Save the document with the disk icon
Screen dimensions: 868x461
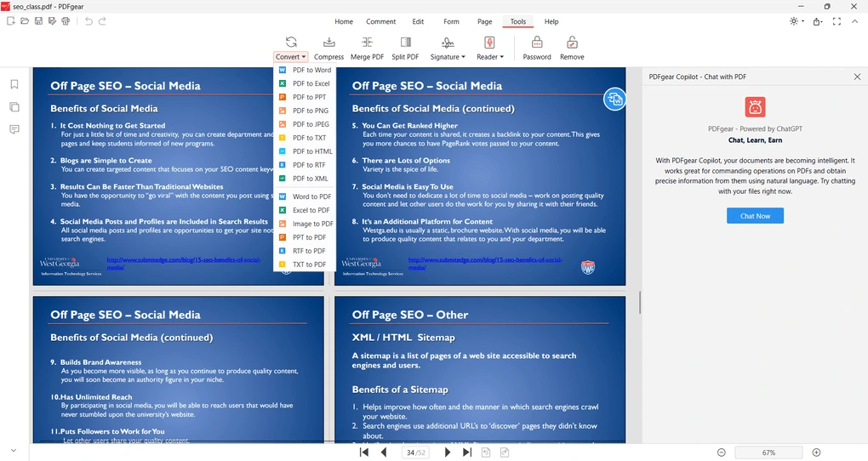(x=38, y=21)
